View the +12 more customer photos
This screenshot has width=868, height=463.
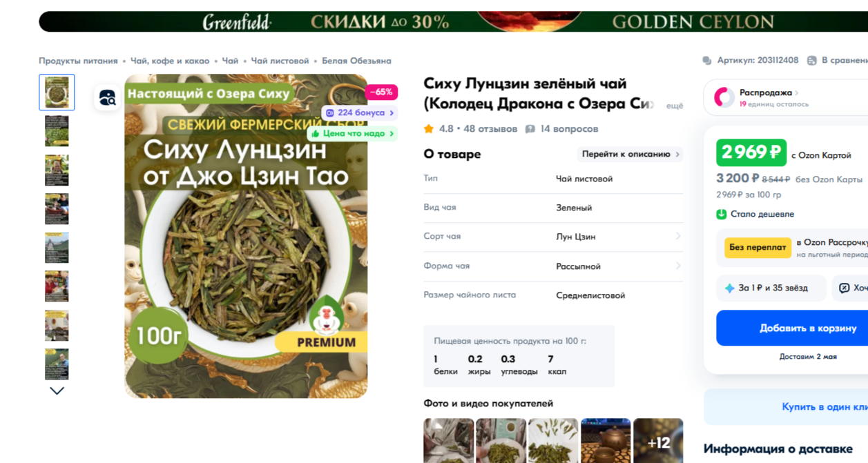658,441
